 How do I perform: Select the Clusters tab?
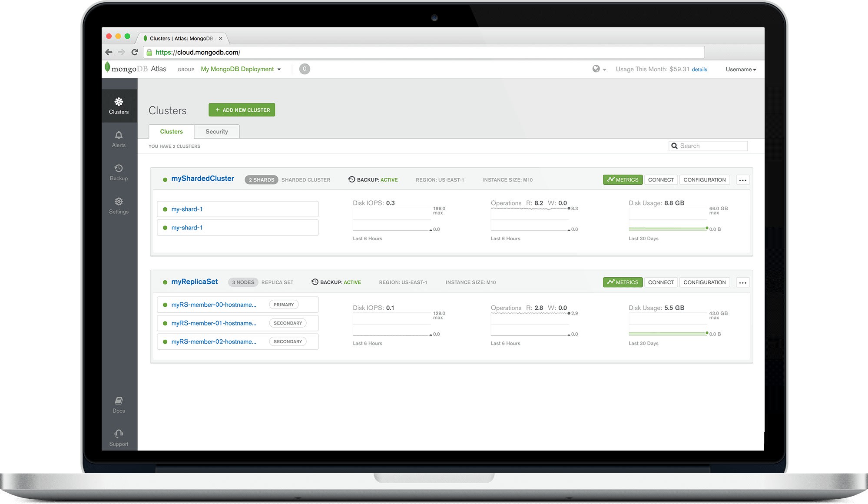pyautogui.click(x=171, y=131)
